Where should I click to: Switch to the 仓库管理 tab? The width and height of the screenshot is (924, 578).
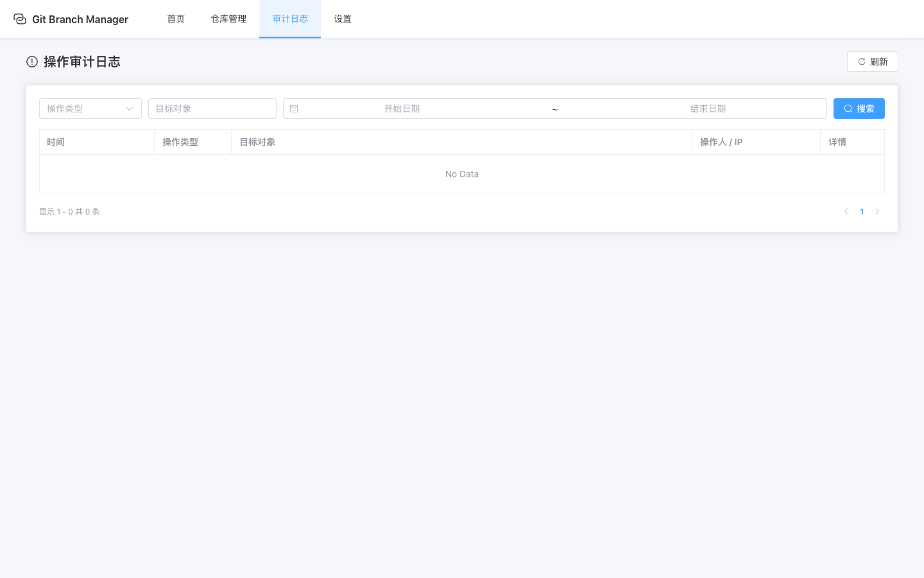228,19
